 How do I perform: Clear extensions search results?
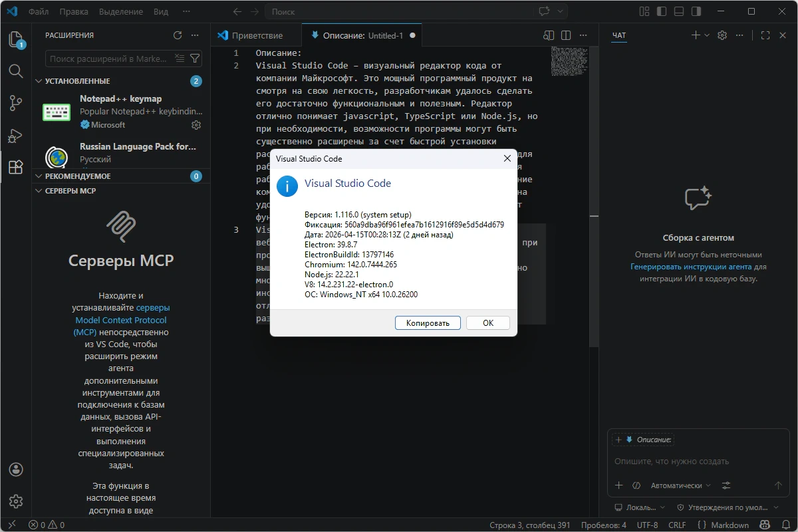(x=180, y=59)
